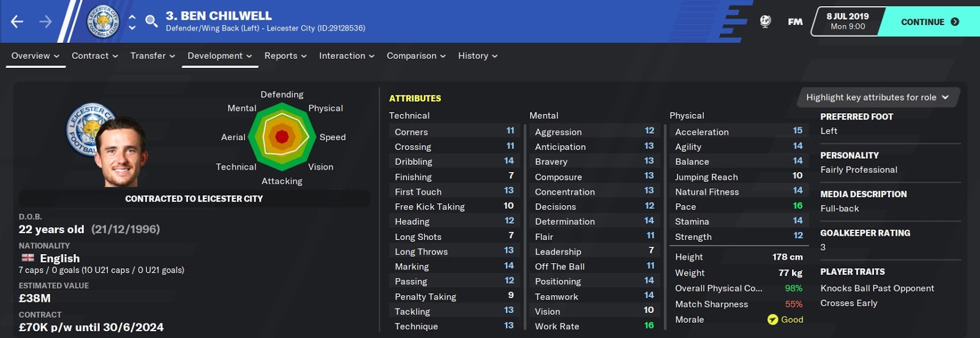Click the English flag icon
Screen dimensions: 980x338
click(28, 258)
